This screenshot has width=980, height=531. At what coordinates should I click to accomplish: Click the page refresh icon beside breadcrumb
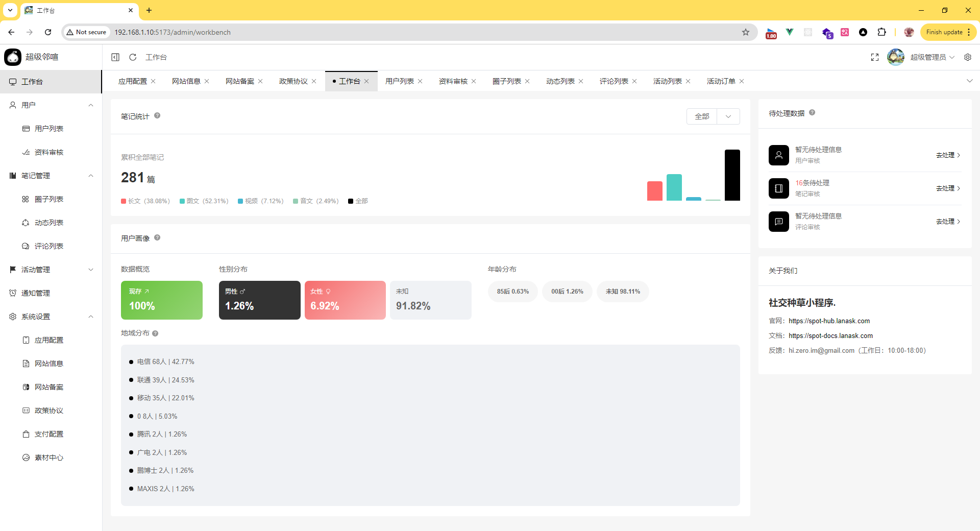pyautogui.click(x=133, y=57)
